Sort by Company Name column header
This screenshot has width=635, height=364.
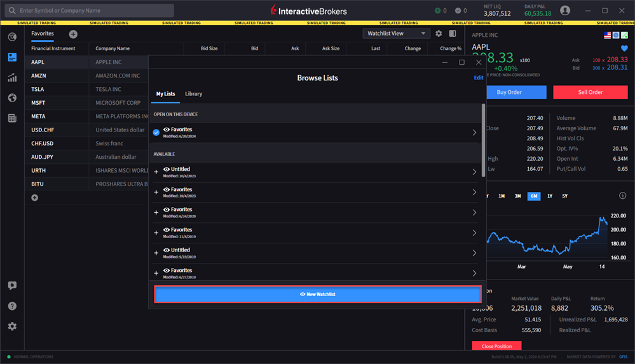[x=113, y=48]
